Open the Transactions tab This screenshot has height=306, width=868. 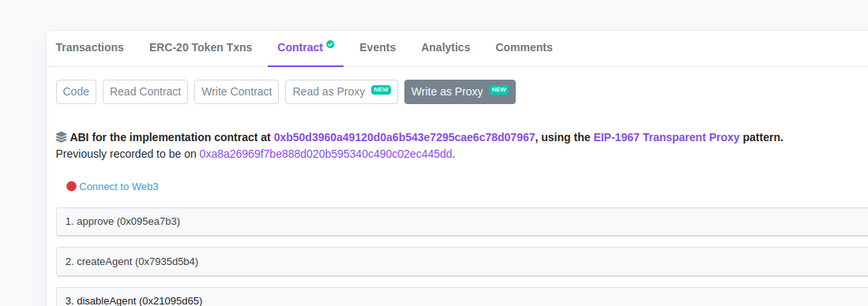90,47
